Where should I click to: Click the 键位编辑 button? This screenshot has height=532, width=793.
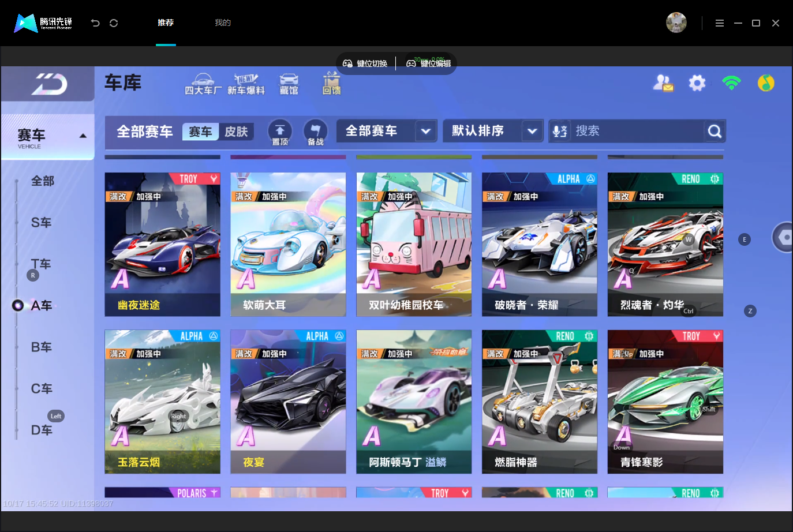coord(429,63)
